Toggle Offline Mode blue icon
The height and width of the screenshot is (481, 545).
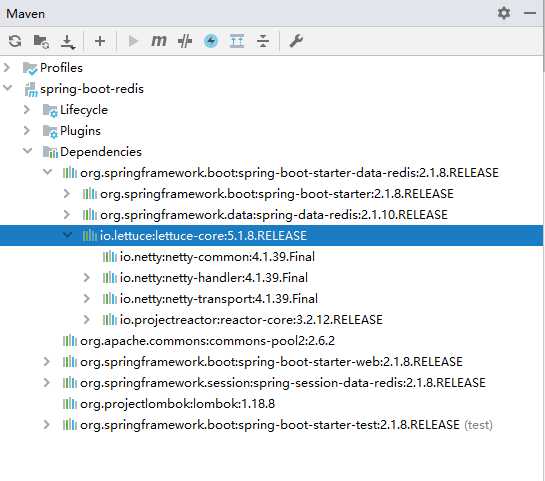[x=211, y=41]
